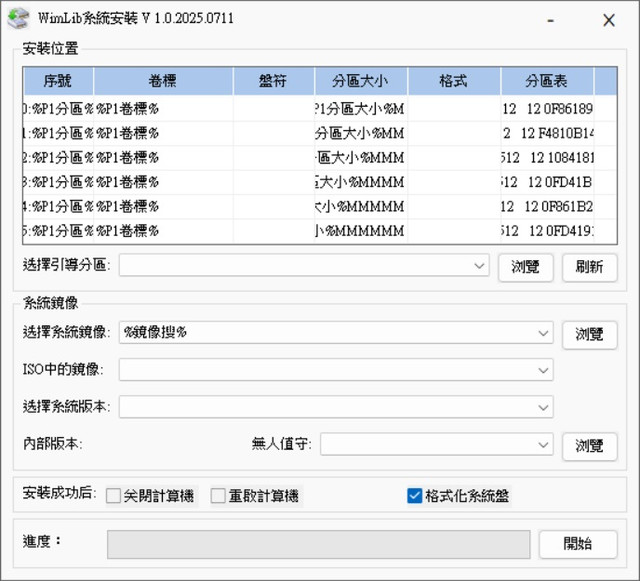Click 浏覽 button for system image
640x581 pixels.
(590, 335)
